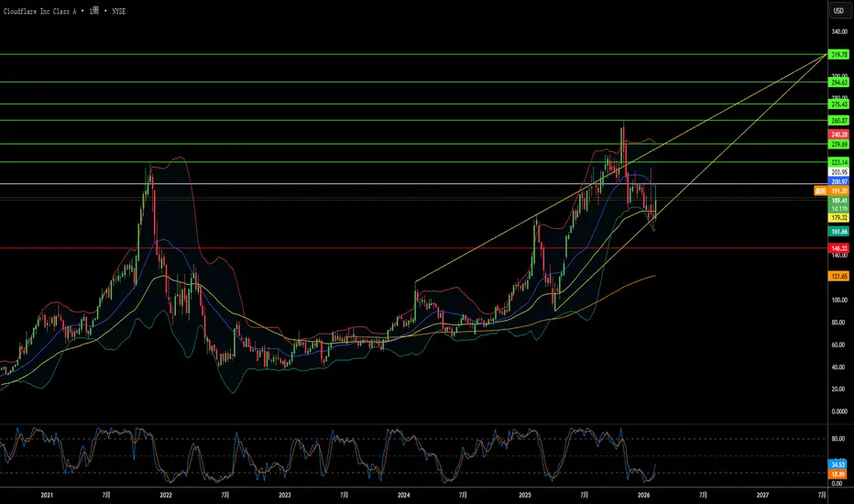
Task: Click the 20.00 price axis tick
Action: pyautogui.click(x=839, y=389)
